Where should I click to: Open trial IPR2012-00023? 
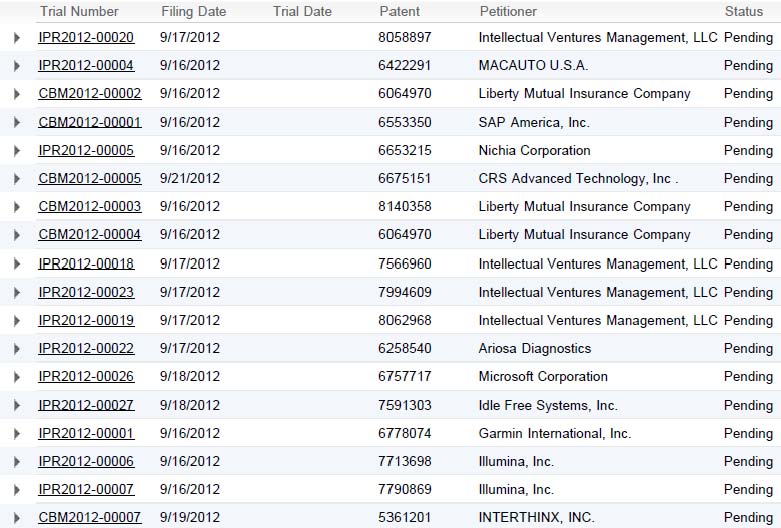(x=86, y=292)
